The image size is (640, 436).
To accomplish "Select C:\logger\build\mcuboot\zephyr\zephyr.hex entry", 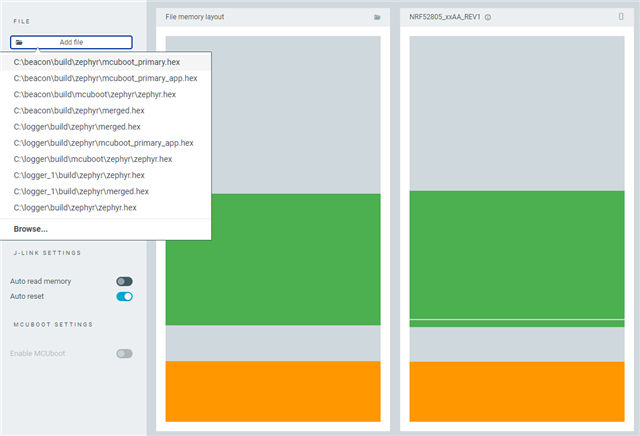I will point(106,159).
